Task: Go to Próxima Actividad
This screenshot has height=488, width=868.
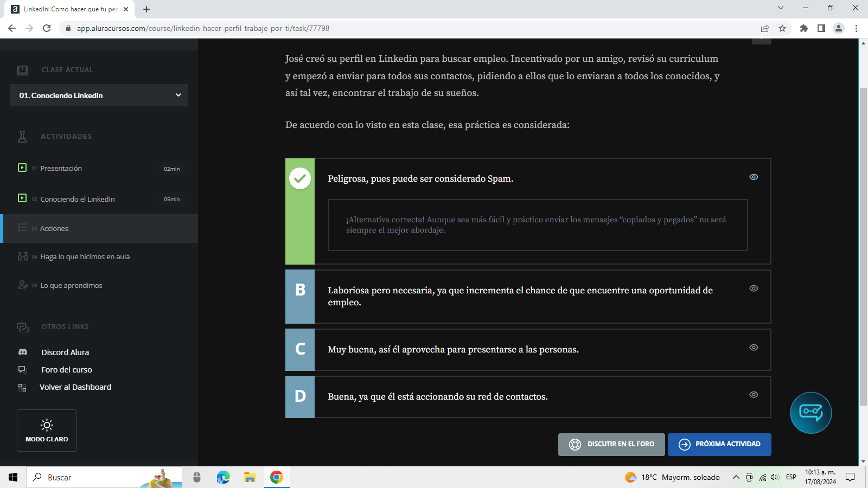Action: [x=719, y=445]
